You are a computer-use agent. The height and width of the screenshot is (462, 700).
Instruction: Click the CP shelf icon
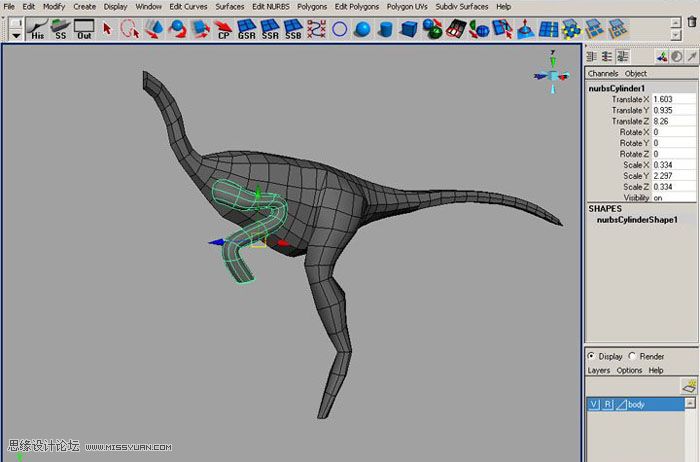223,28
